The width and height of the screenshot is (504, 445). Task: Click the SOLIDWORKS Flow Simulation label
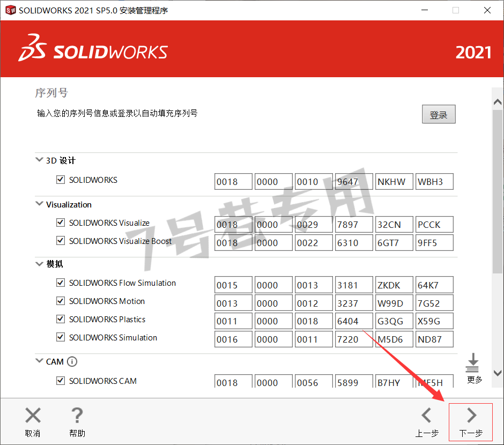pyautogui.click(x=122, y=283)
